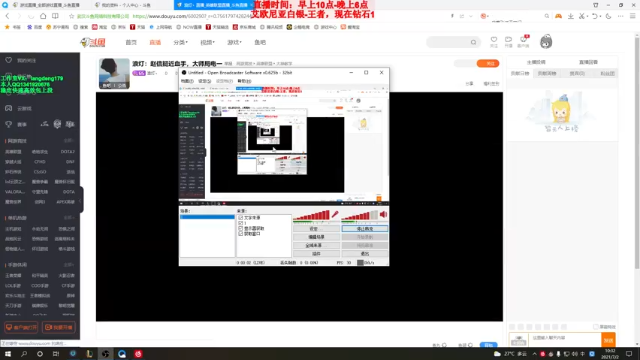This screenshot has height=360, width=640.
Task: Open the 百度 bookmark in the bookmarks bar
Action: coord(34,27)
